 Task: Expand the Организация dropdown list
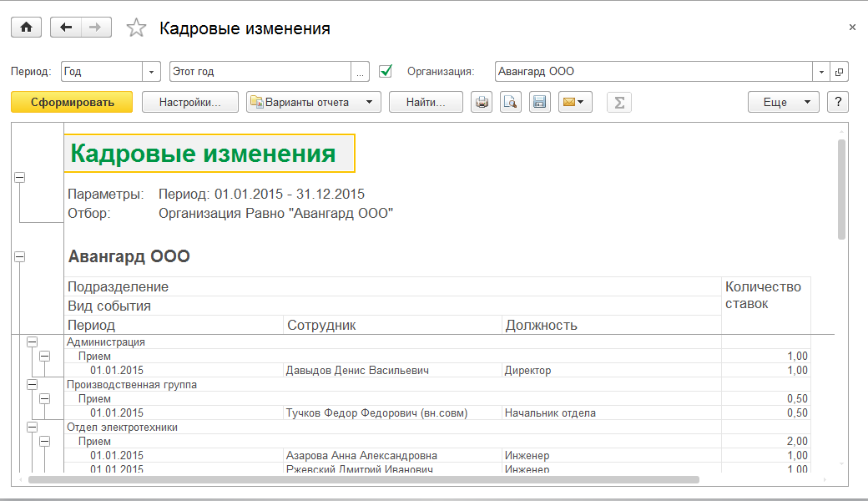(x=821, y=72)
